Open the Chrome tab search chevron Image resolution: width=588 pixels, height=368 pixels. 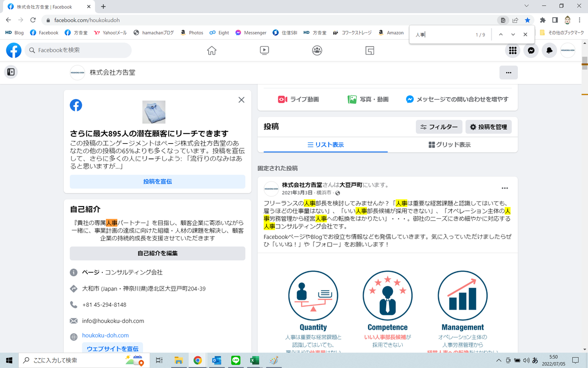pos(526,6)
